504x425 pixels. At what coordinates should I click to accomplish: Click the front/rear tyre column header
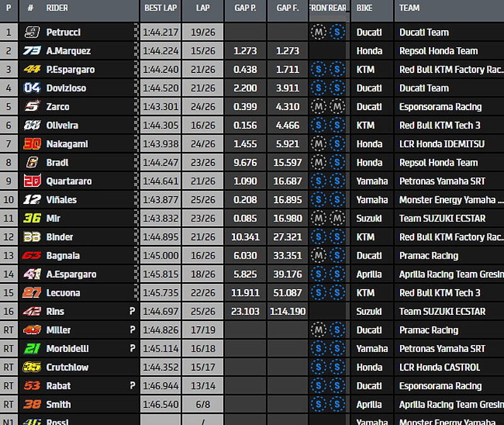point(328,8)
